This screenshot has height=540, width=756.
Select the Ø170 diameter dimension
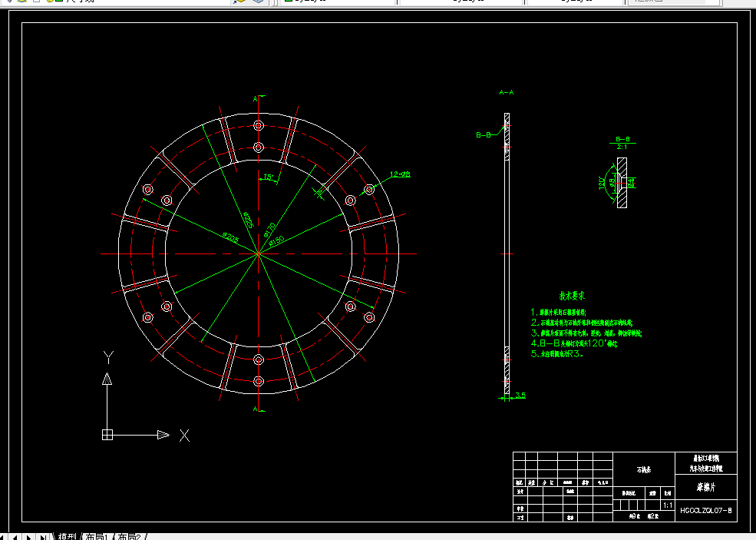pyautogui.click(x=269, y=229)
